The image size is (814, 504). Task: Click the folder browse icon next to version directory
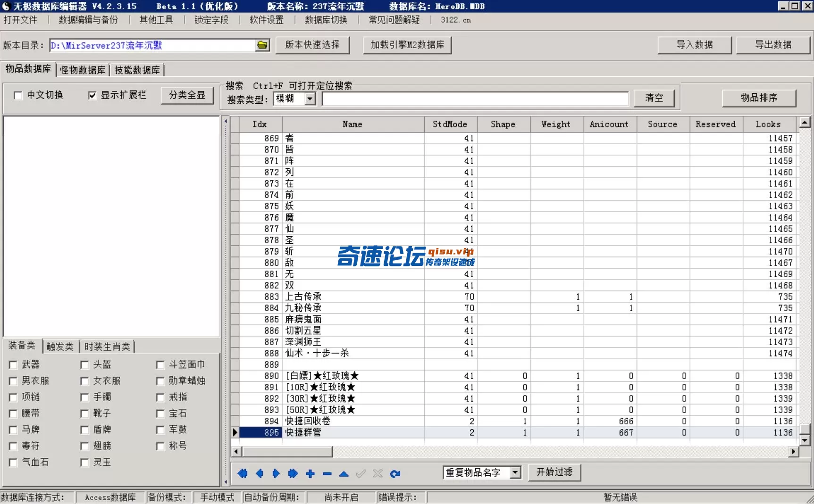pyautogui.click(x=262, y=45)
